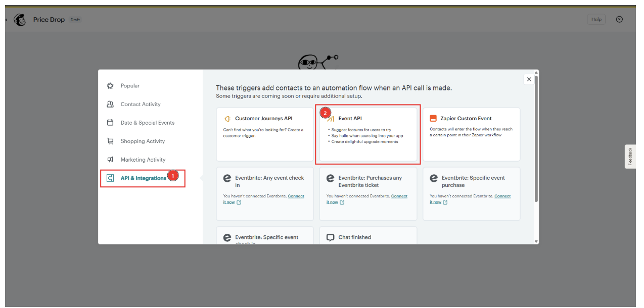Click the orange Zapier icon

pos(433,118)
